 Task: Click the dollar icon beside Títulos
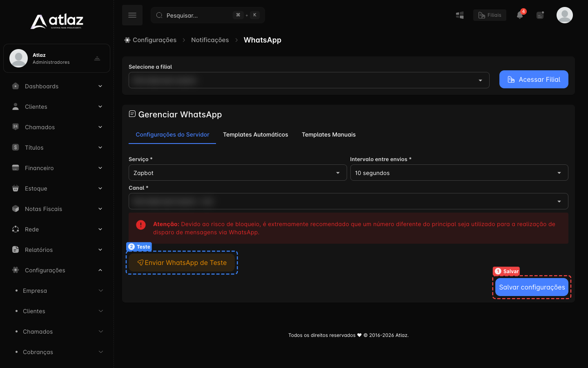tap(16, 147)
